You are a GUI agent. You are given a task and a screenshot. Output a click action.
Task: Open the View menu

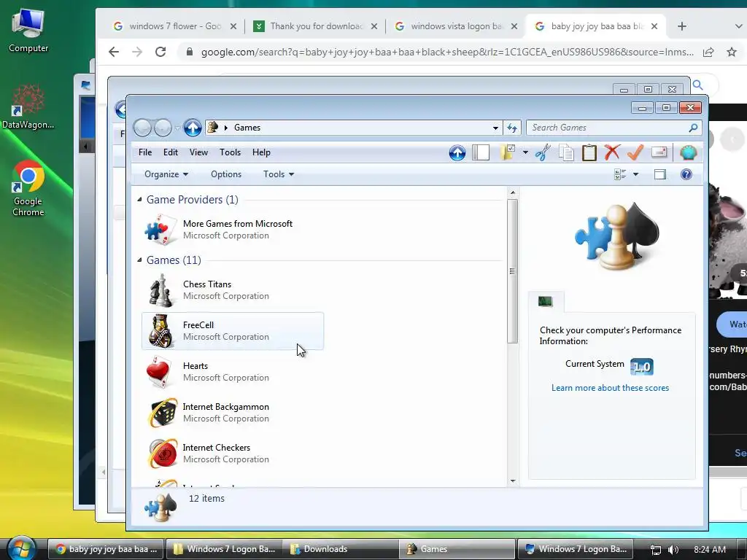198,152
